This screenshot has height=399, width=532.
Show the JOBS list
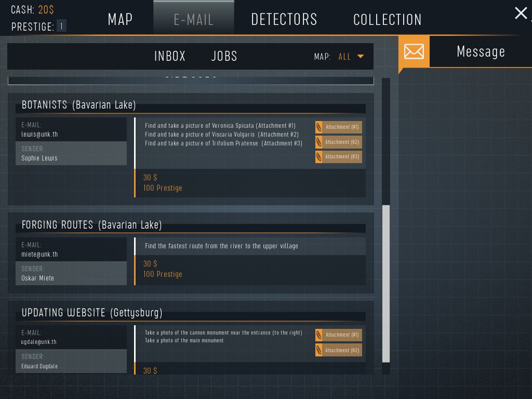coord(224,56)
